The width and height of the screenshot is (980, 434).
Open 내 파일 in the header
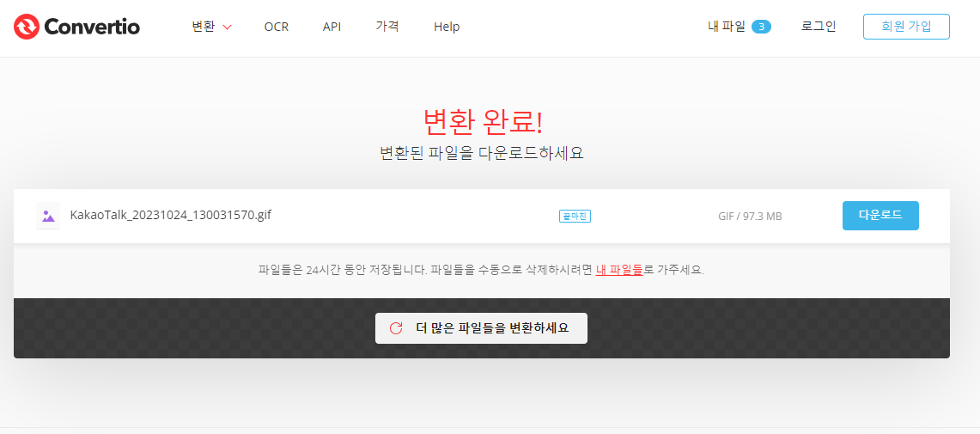727,27
